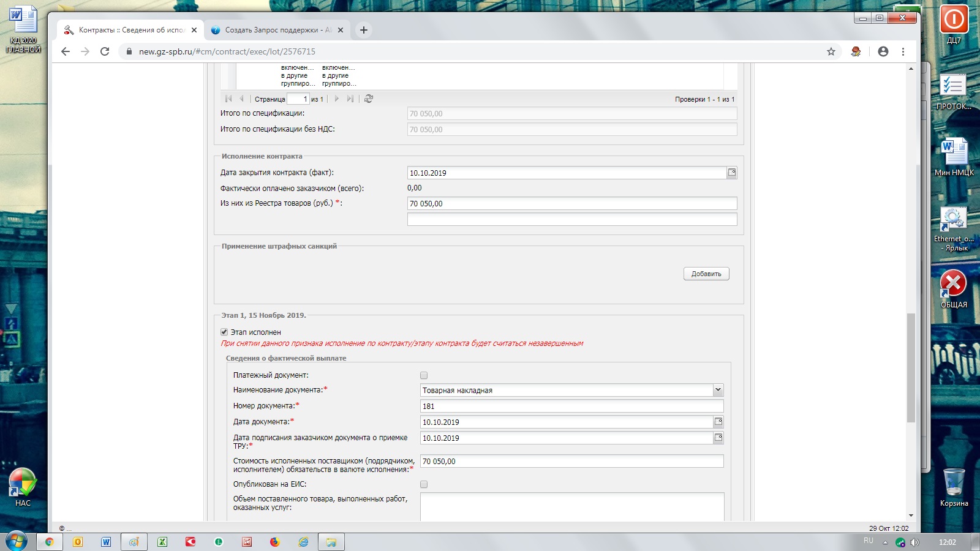Go to previous page in grid pager

click(x=242, y=99)
